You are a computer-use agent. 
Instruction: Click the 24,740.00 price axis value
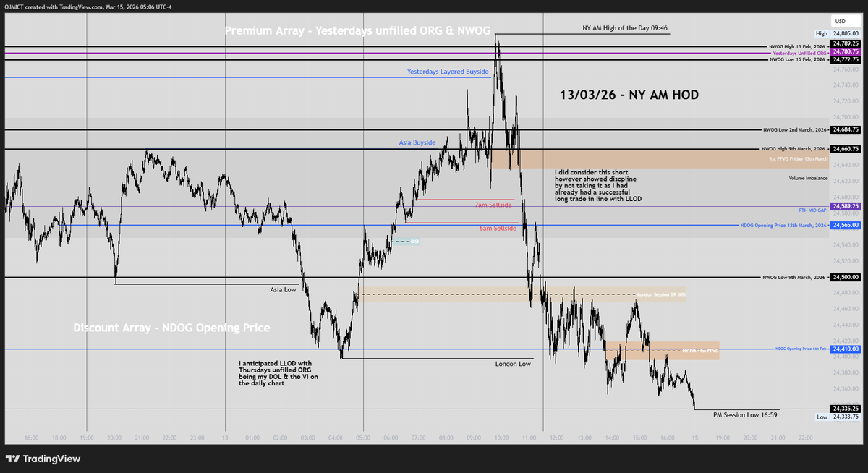[846, 85]
